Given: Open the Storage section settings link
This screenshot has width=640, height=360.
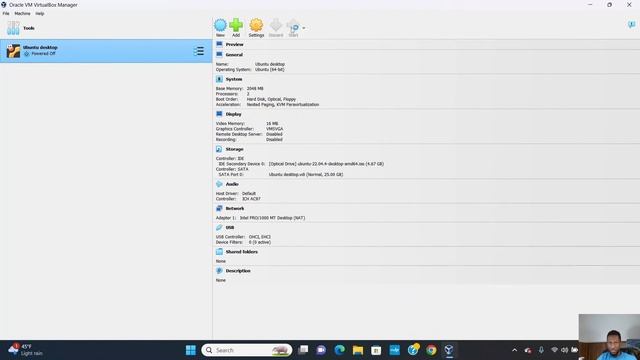Looking at the screenshot, I should click(234, 149).
